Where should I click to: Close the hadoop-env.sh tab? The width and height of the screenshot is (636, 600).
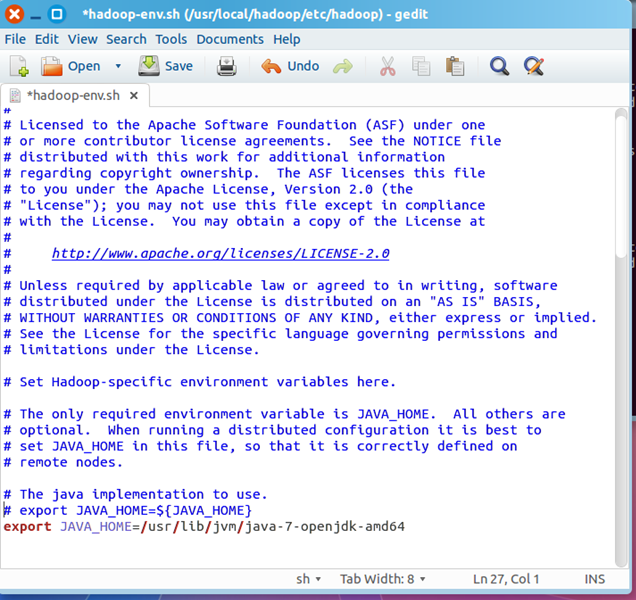(132, 95)
